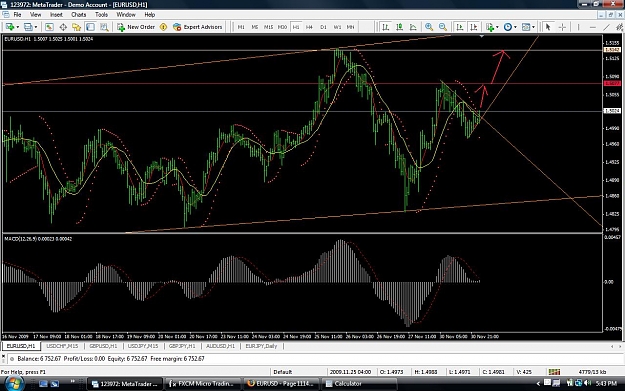Viewport: 625px width, 391px height.
Task: Select the Line Chart icon
Action: click(413, 27)
